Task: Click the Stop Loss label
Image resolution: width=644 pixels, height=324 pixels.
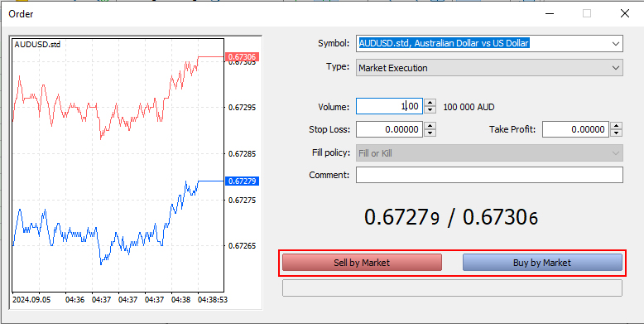Action: click(329, 130)
